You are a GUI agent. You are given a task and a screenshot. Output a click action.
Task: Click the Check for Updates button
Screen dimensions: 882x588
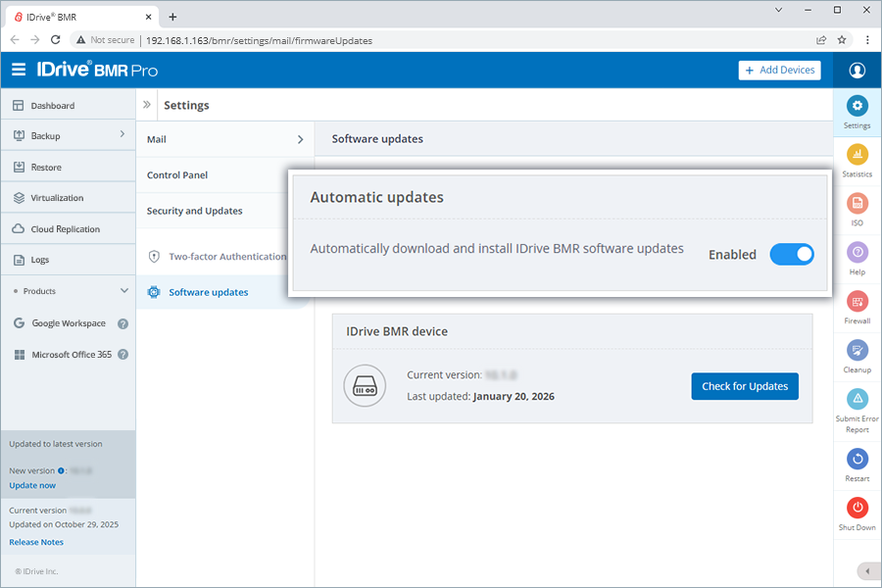pyautogui.click(x=744, y=386)
